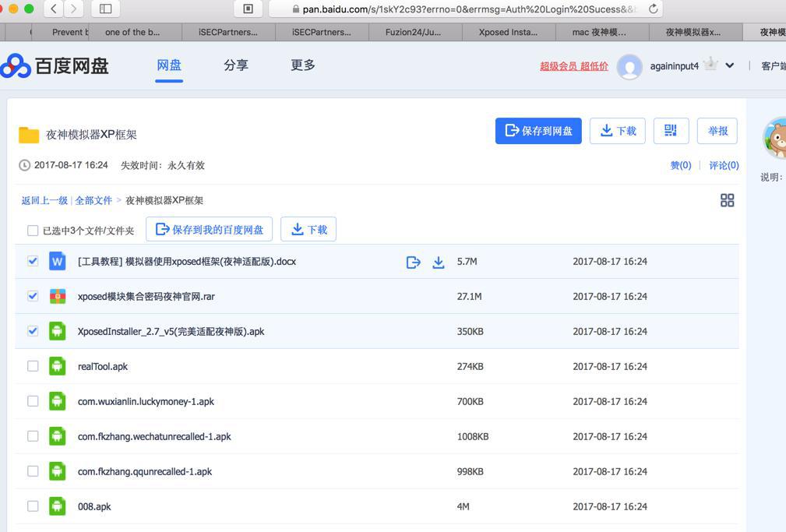Click the 全部文件 breadcrumb link
This screenshot has height=532, width=786.
click(x=93, y=200)
